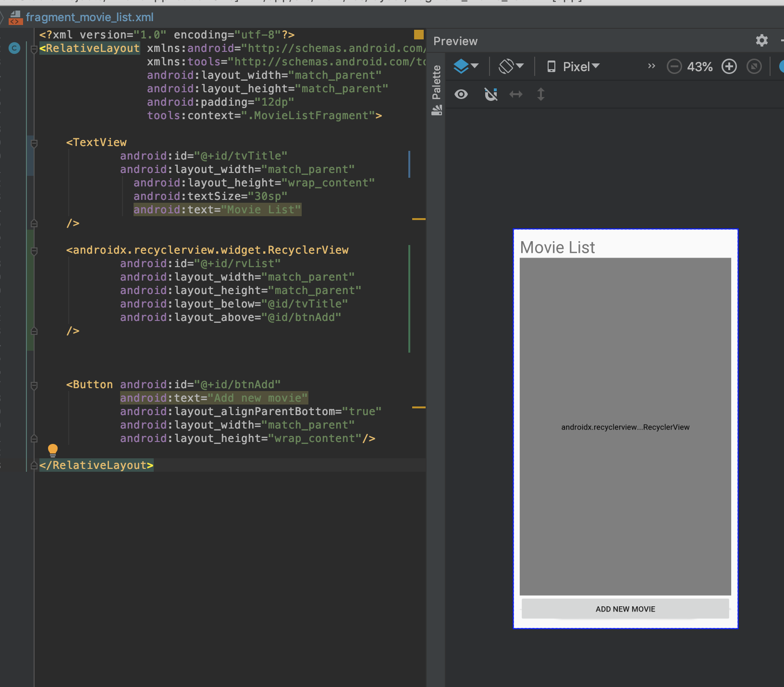Click the ADD NEW MOVIE preview button
Screen dimensions: 784x687
625,609
